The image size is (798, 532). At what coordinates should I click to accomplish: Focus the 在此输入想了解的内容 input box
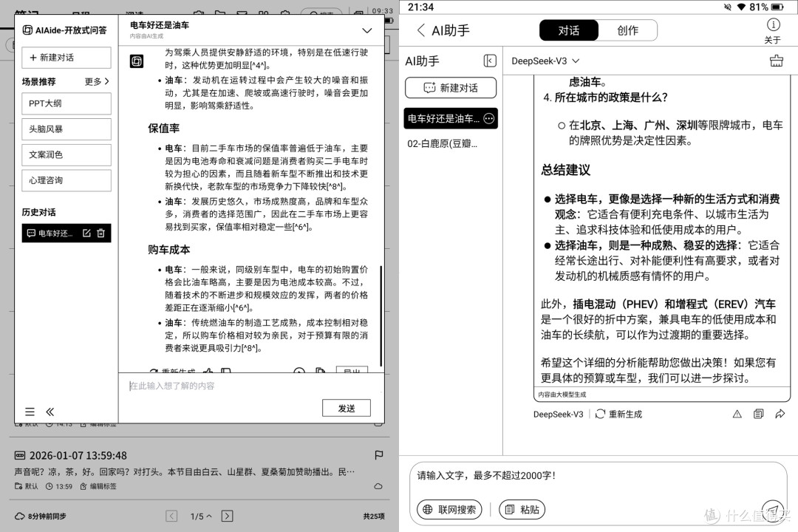pyautogui.click(x=251, y=386)
